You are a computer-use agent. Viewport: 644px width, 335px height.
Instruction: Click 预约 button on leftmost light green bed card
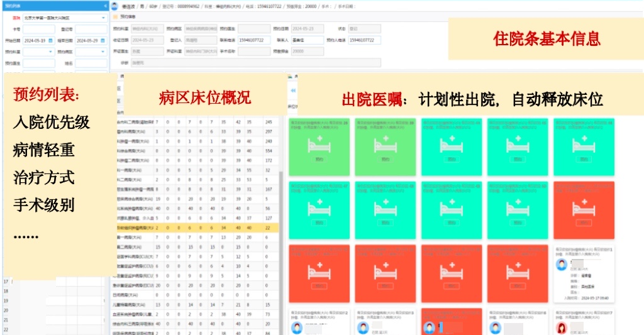319,159
